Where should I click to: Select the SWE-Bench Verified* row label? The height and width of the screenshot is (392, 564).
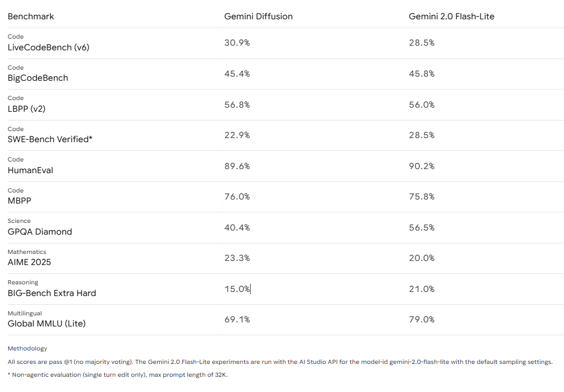[50, 139]
